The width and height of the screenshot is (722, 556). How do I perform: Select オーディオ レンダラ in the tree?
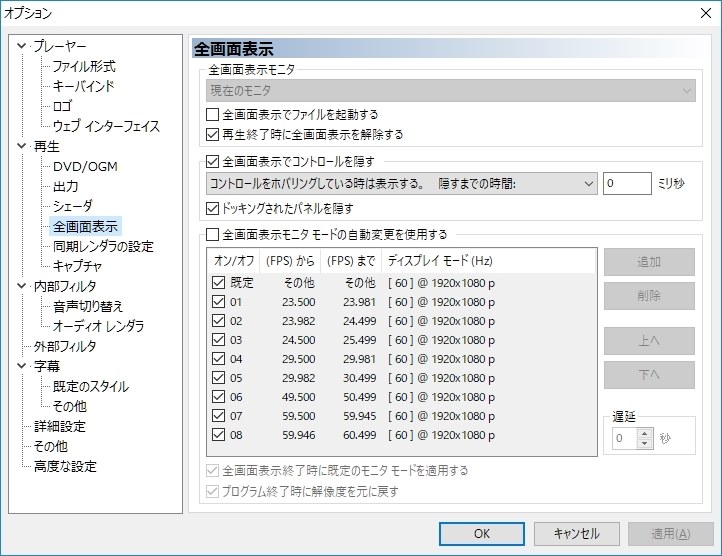(x=98, y=326)
